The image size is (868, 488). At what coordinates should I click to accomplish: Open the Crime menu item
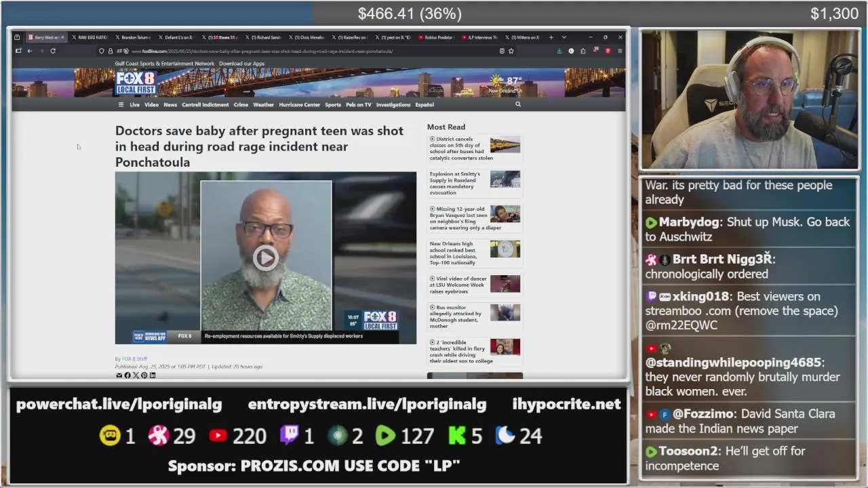pyautogui.click(x=241, y=105)
